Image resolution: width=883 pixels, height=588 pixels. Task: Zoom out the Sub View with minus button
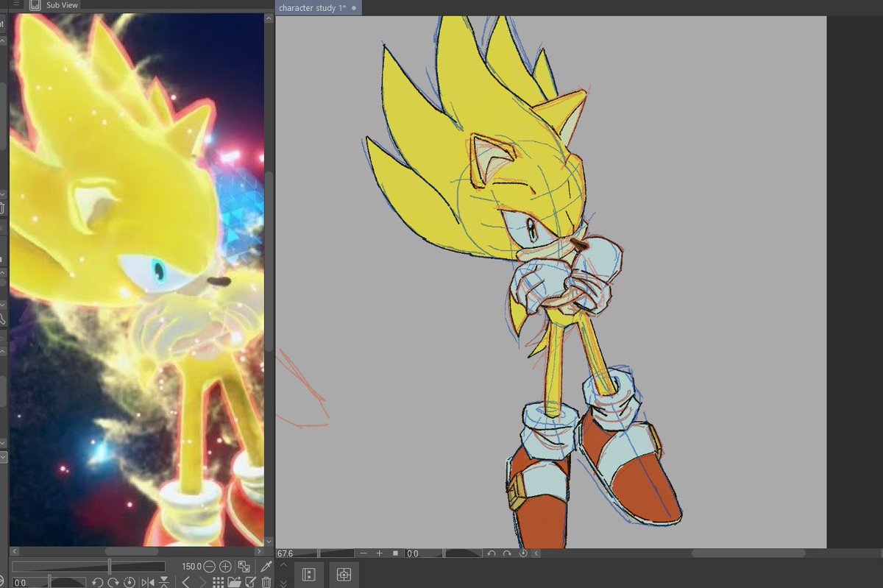point(209,567)
